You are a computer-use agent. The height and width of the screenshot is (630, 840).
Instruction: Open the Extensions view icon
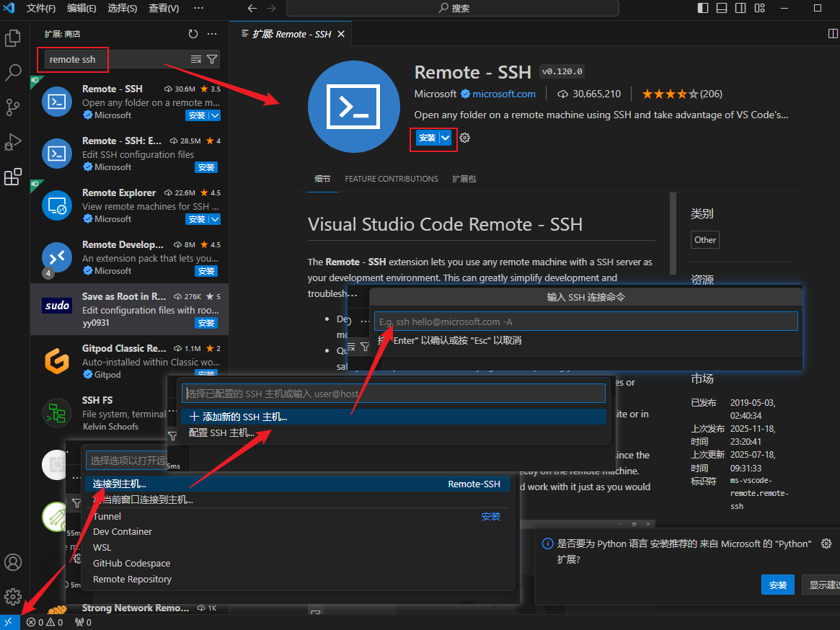[13, 177]
